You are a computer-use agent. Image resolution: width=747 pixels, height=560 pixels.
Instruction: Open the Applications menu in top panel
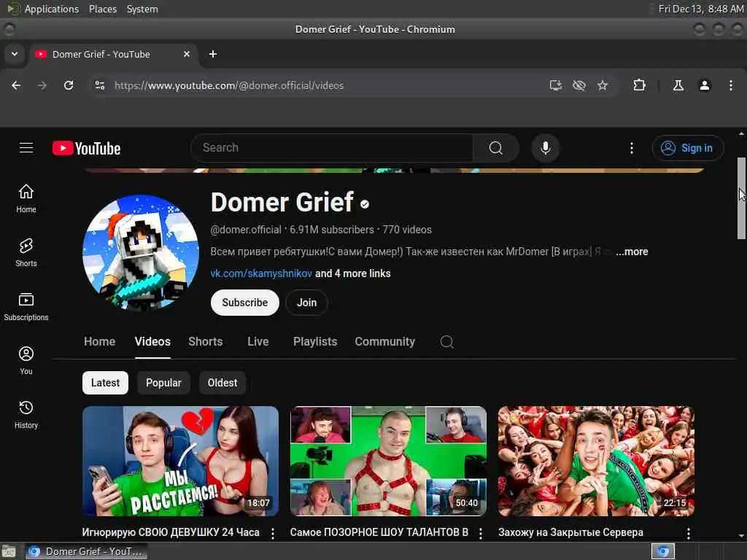(x=52, y=9)
